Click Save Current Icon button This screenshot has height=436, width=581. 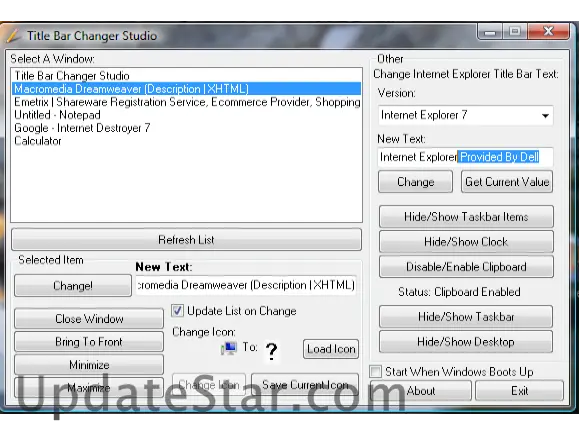[305, 385]
